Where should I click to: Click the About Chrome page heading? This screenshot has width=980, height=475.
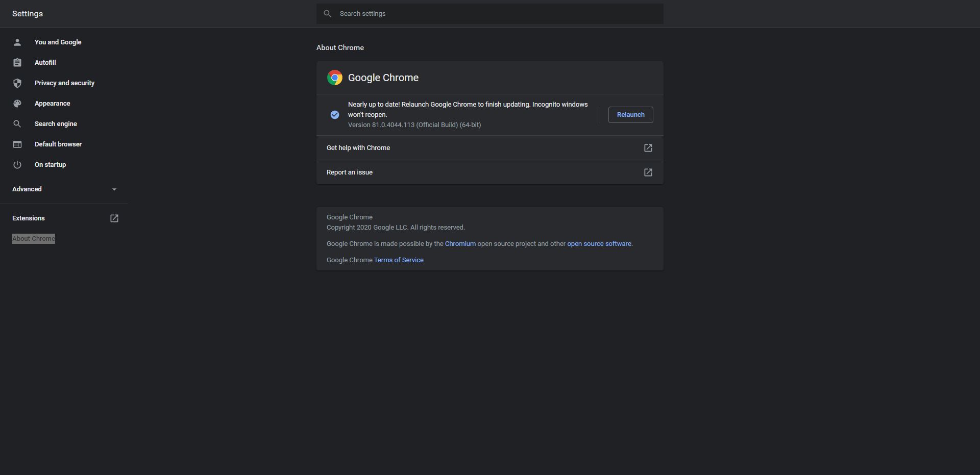click(x=340, y=47)
